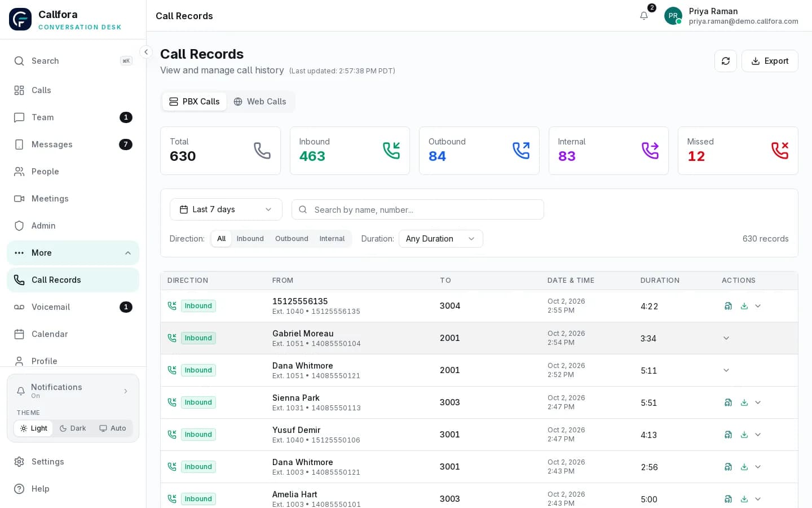The image size is (812, 508).
Task: Open Messages in the sidebar
Action: click(x=73, y=144)
